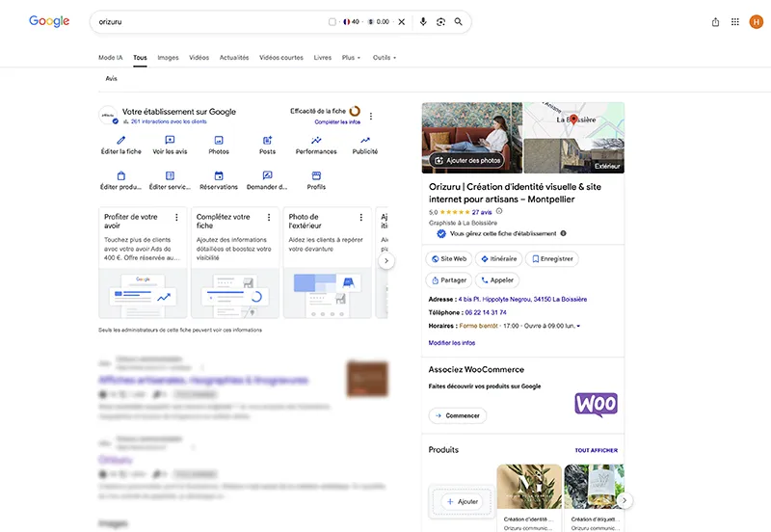Click the Demander des avis icon
Image resolution: width=771 pixels, height=532 pixels.
tap(268, 175)
